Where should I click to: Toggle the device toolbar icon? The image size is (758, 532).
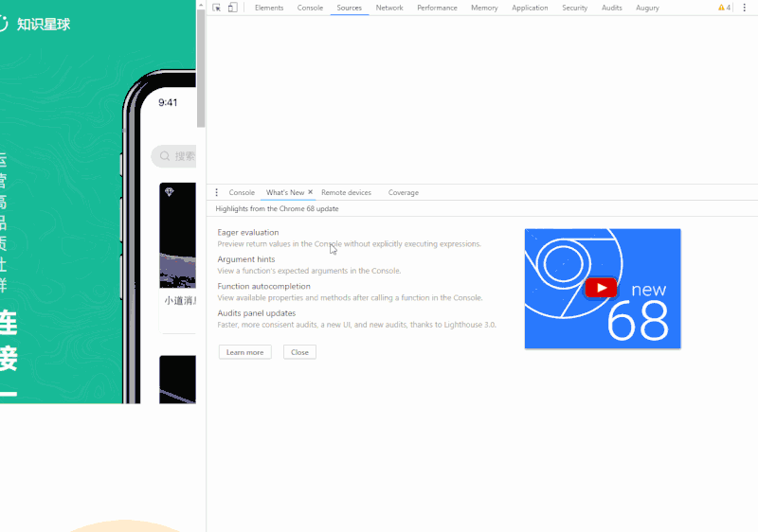click(232, 8)
